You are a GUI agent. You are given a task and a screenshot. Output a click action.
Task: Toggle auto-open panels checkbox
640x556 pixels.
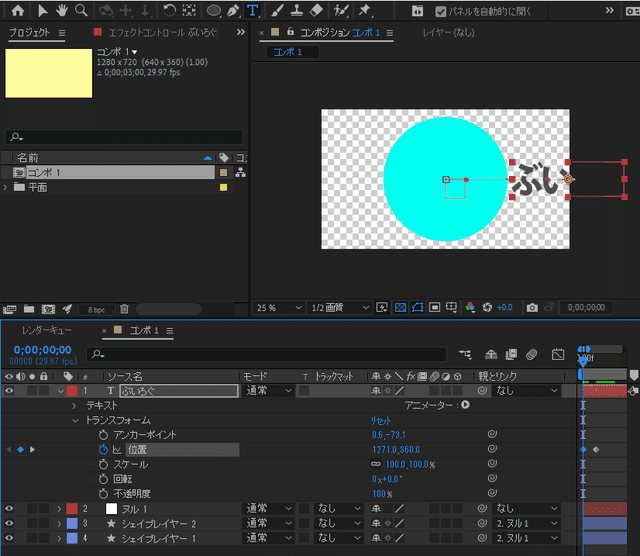pyautogui.click(x=440, y=11)
